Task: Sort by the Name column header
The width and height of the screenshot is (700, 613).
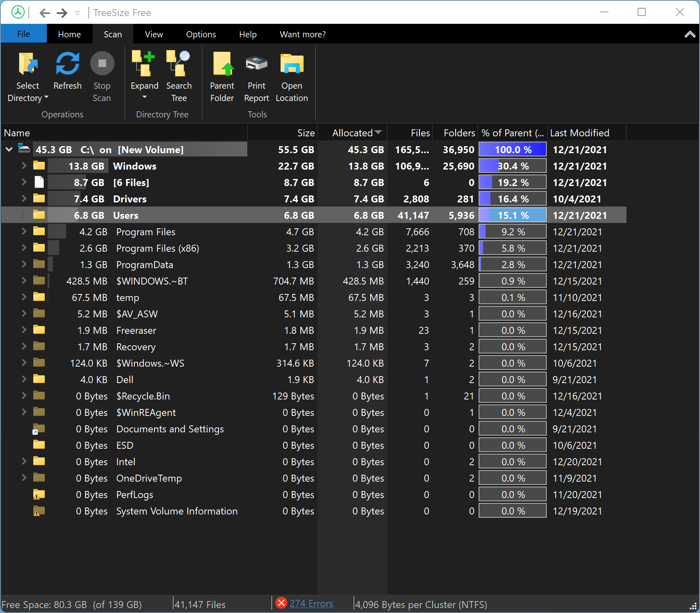Action: click(x=124, y=133)
